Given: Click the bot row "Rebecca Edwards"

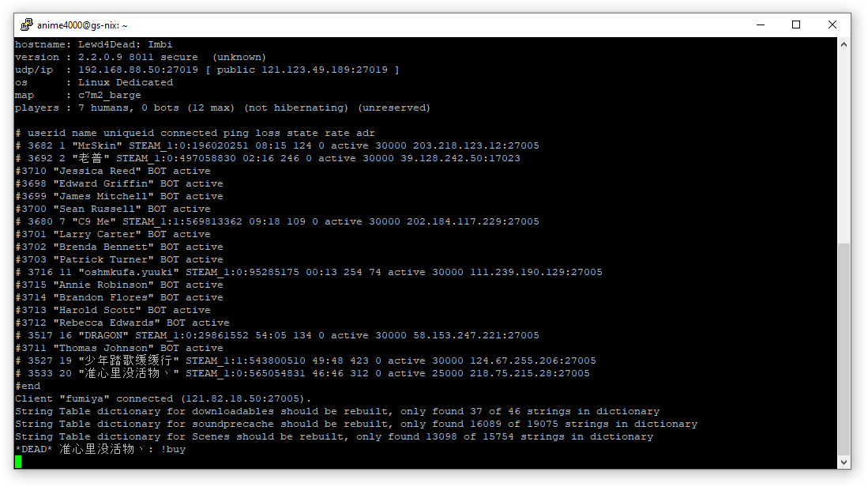Looking at the screenshot, I should 122,323.
